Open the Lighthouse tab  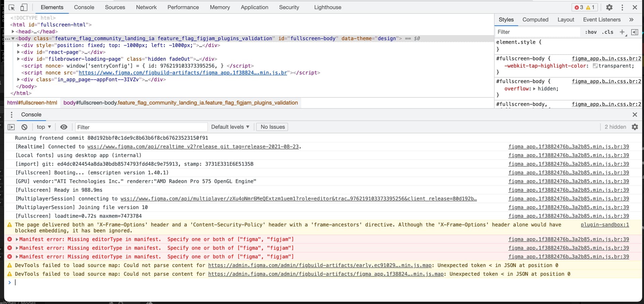[x=328, y=7]
